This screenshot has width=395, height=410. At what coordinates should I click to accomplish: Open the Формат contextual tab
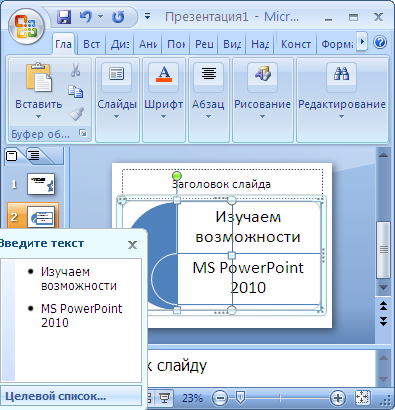point(337,44)
